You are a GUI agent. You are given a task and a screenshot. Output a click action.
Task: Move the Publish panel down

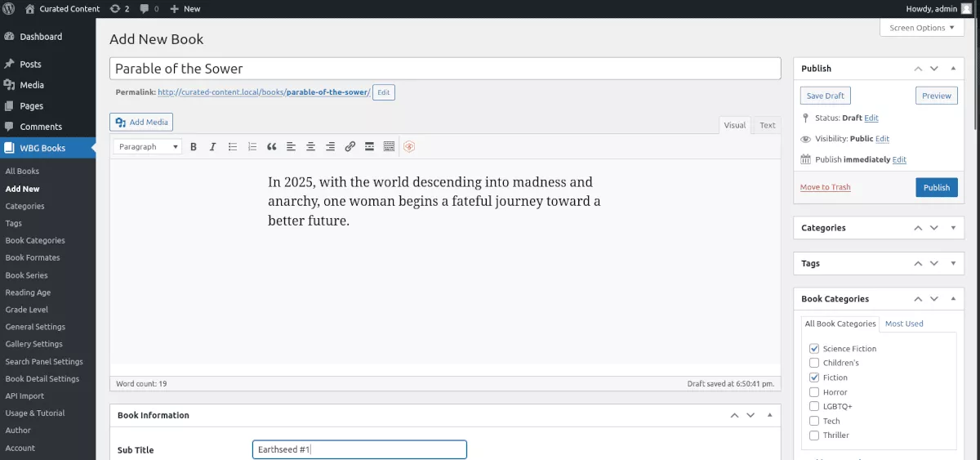[x=934, y=69]
